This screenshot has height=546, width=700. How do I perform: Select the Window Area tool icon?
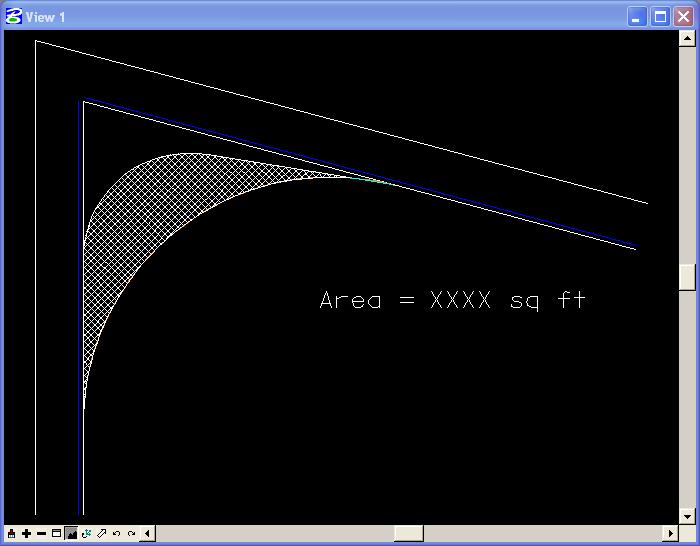56,533
